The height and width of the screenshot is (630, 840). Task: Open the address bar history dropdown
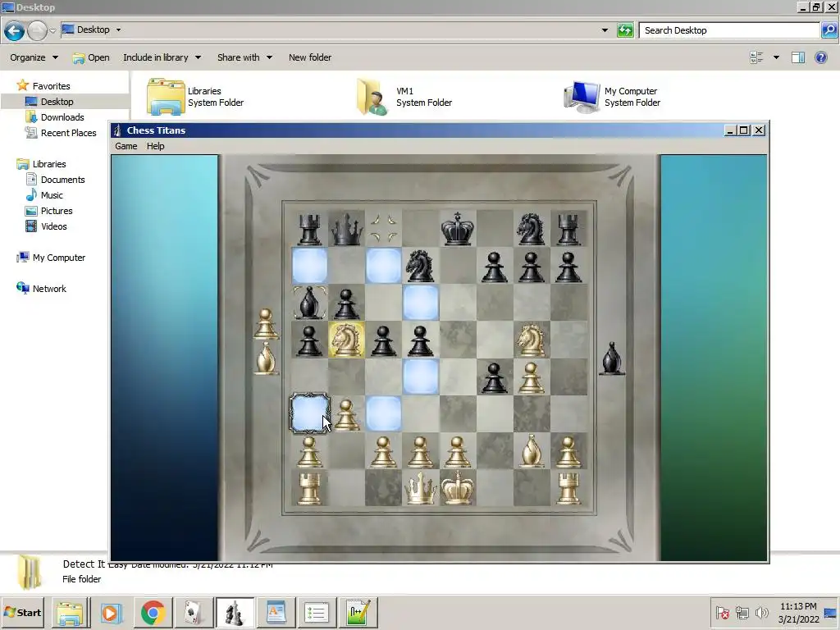(x=605, y=30)
